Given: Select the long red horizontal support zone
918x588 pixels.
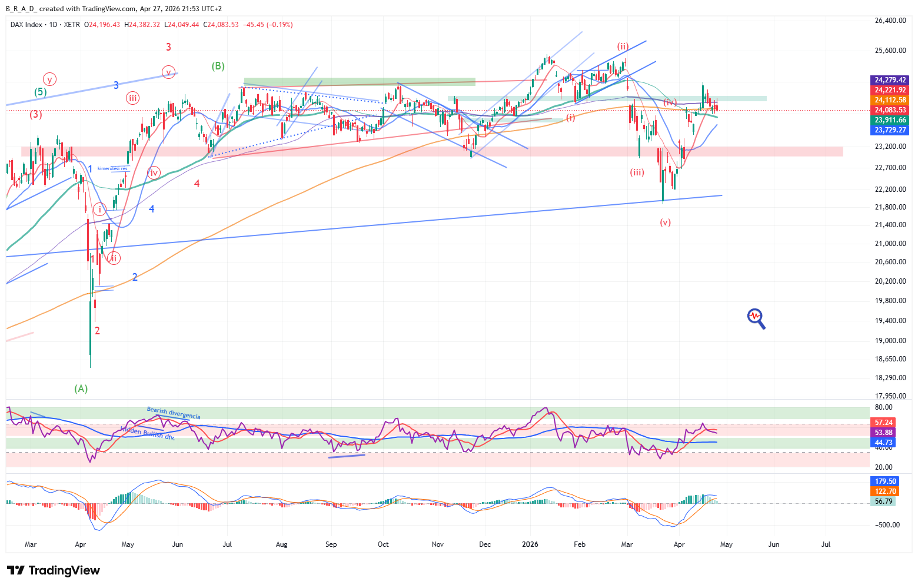Looking at the screenshot, I should point(432,152).
